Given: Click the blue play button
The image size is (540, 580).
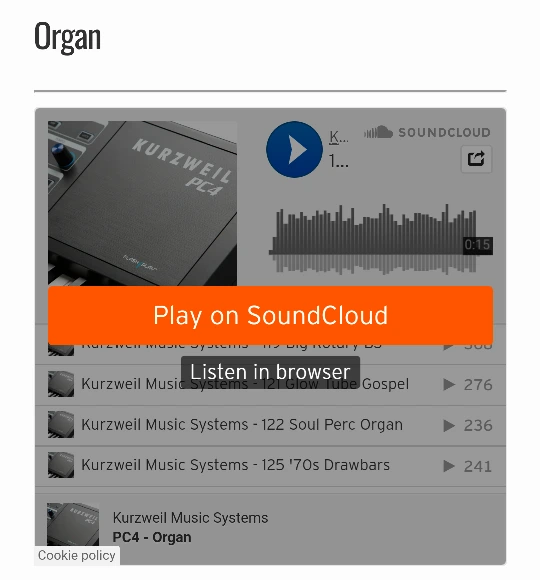Looking at the screenshot, I should tap(294, 149).
